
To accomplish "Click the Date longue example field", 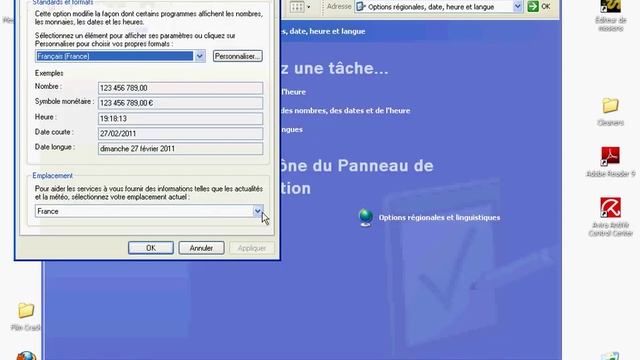I will 180,149.
